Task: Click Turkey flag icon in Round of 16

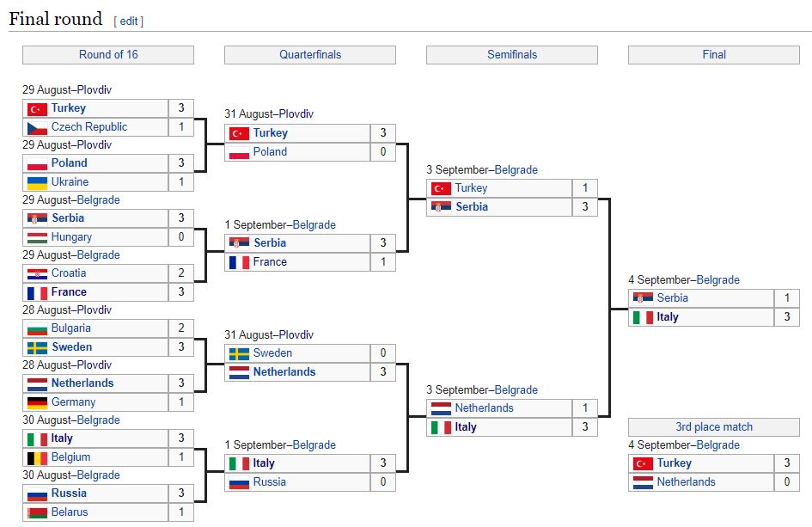Action: pyautogui.click(x=37, y=109)
